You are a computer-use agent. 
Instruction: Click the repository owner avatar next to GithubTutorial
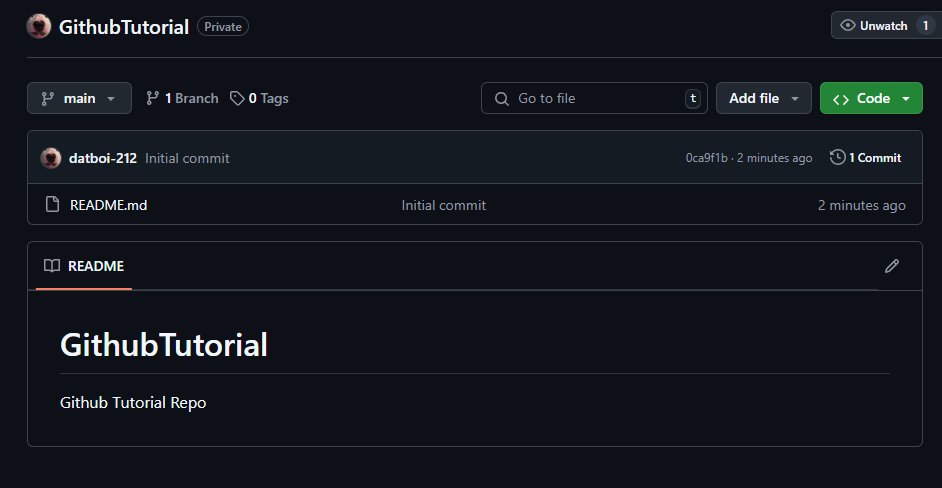coord(39,27)
